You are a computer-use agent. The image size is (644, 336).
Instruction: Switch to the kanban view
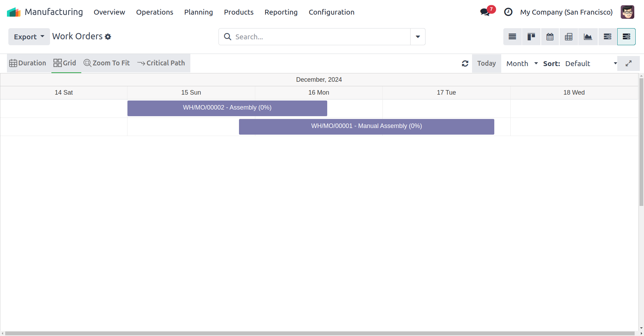click(x=531, y=37)
